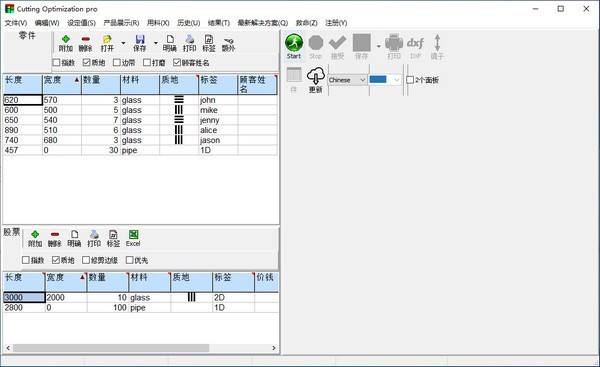
Task: Select the cell labeled jason
Action: click(x=218, y=140)
